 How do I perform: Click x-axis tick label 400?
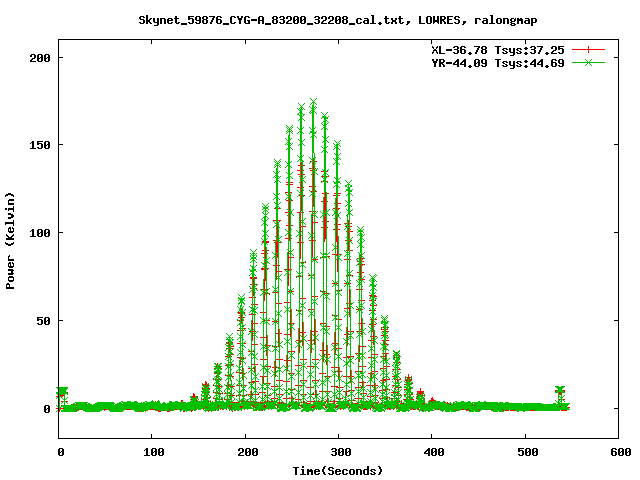434,452
